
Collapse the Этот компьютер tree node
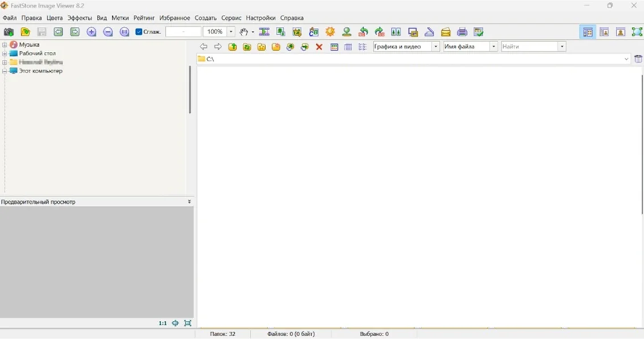5,71
